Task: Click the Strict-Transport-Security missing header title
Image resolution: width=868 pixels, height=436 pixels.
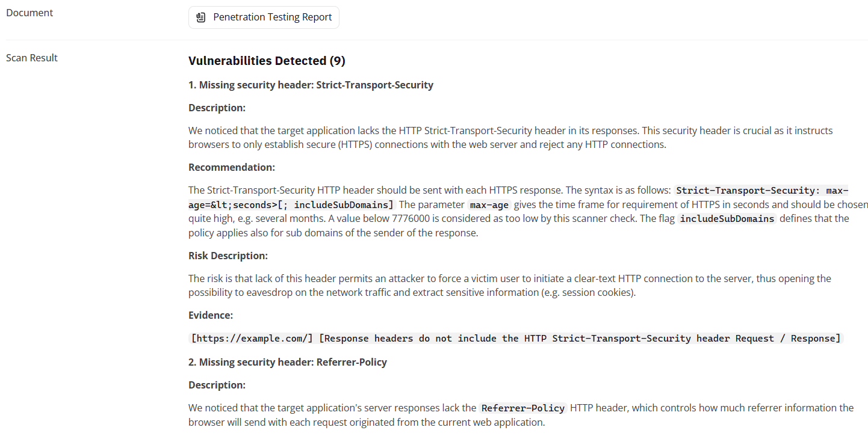Action: click(311, 85)
